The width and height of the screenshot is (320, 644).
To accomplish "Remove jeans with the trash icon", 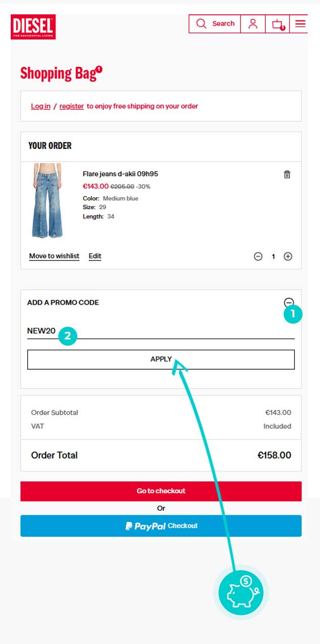I will coord(287,174).
